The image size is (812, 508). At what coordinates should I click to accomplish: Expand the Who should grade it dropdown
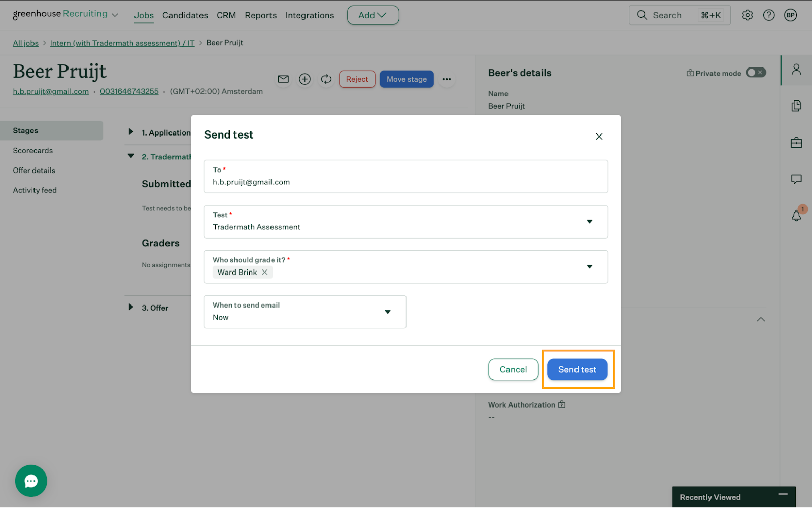point(589,267)
